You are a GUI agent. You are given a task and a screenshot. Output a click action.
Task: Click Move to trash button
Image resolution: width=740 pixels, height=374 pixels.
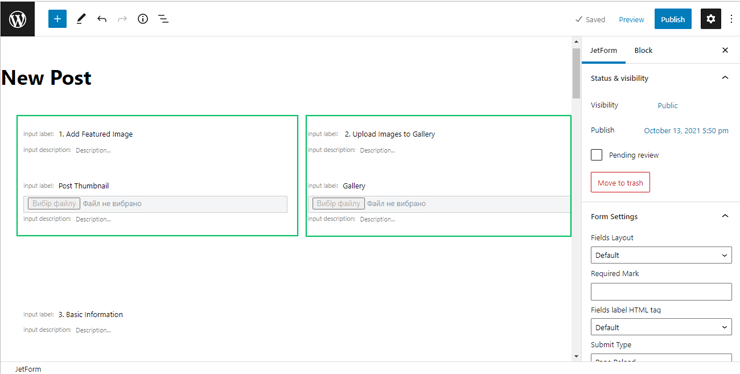tap(620, 182)
